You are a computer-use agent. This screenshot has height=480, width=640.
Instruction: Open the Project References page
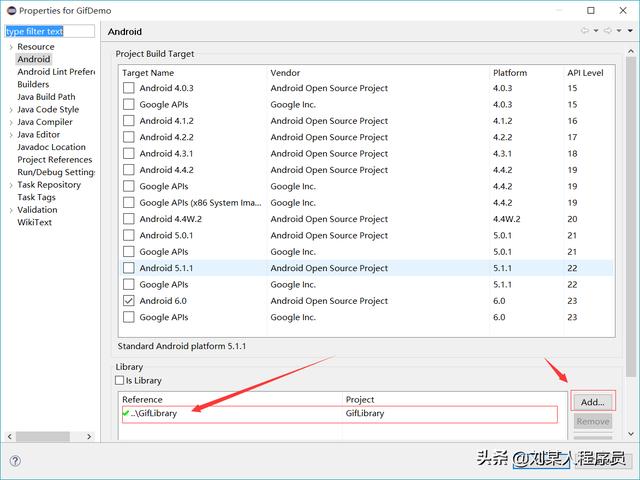pos(55,160)
